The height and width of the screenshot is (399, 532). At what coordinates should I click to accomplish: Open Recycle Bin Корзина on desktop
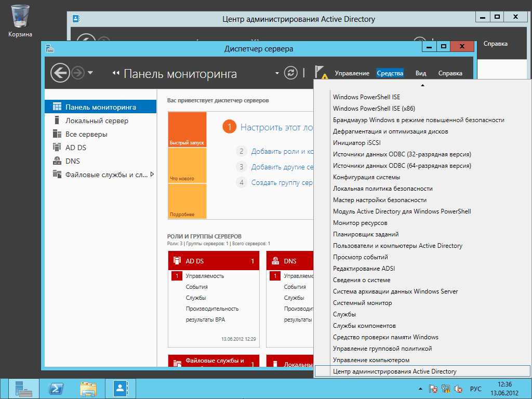[20, 20]
